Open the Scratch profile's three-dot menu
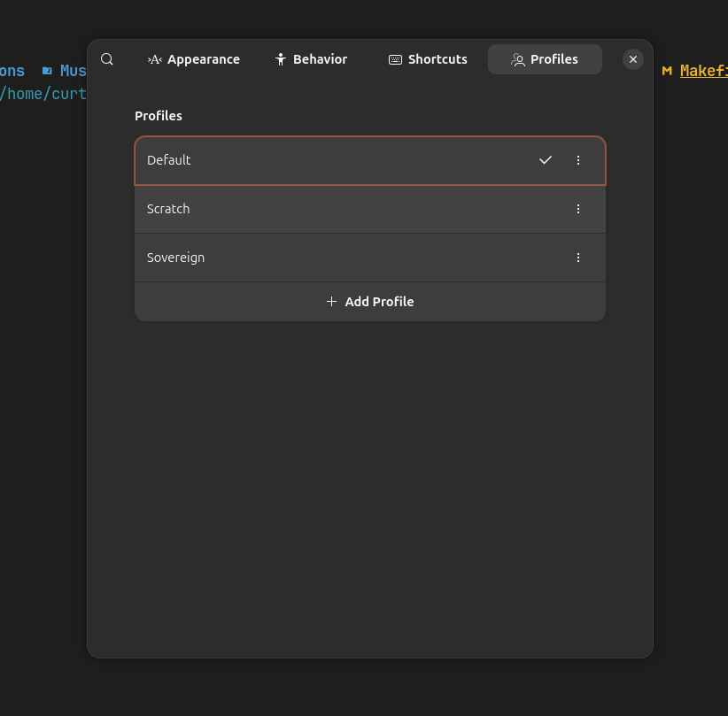The image size is (728, 716). [x=578, y=209]
